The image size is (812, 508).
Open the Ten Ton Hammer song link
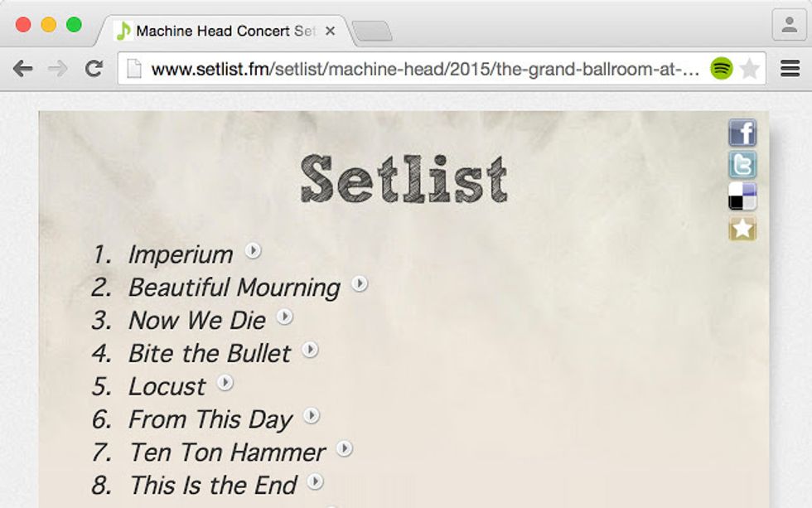(x=227, y=452)
